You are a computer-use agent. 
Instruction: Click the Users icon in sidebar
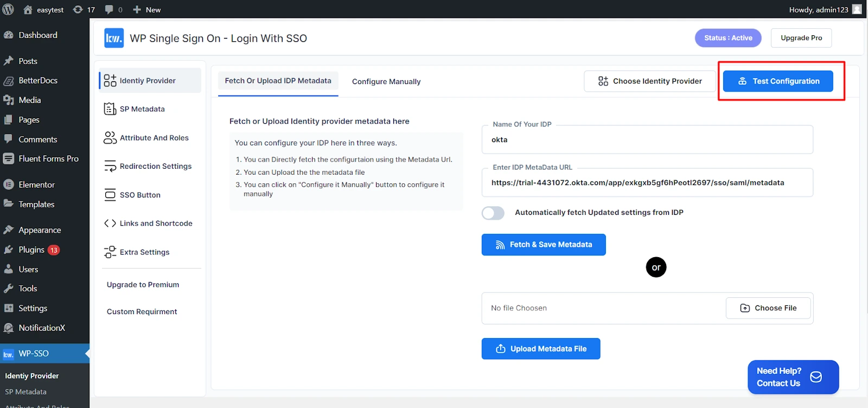[x=9, y=269]
